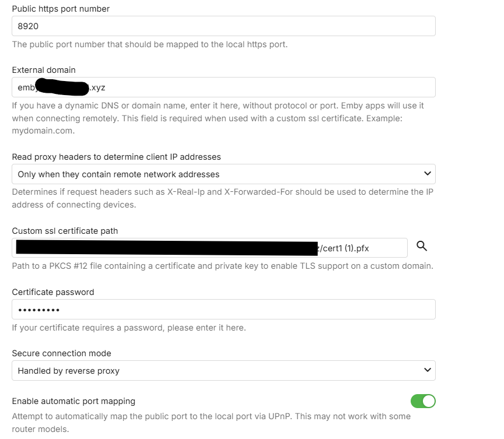Screen dimensions: 504x439
Task: Focus the Public https port number field
Action: coord(223,26)
